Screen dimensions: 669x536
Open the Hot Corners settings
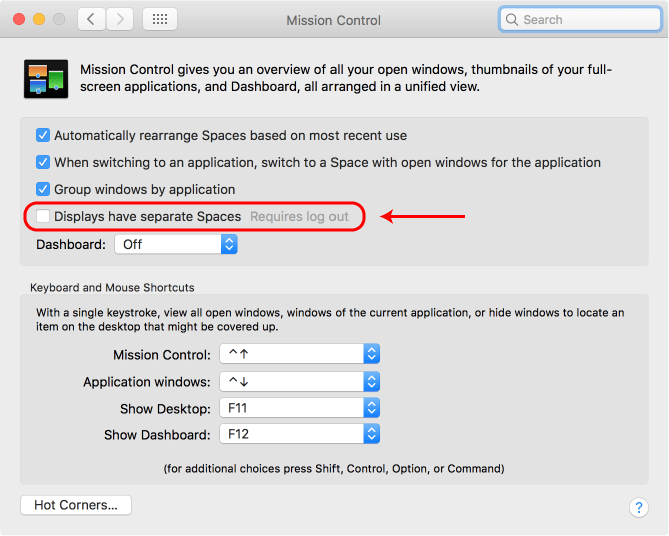76,505
